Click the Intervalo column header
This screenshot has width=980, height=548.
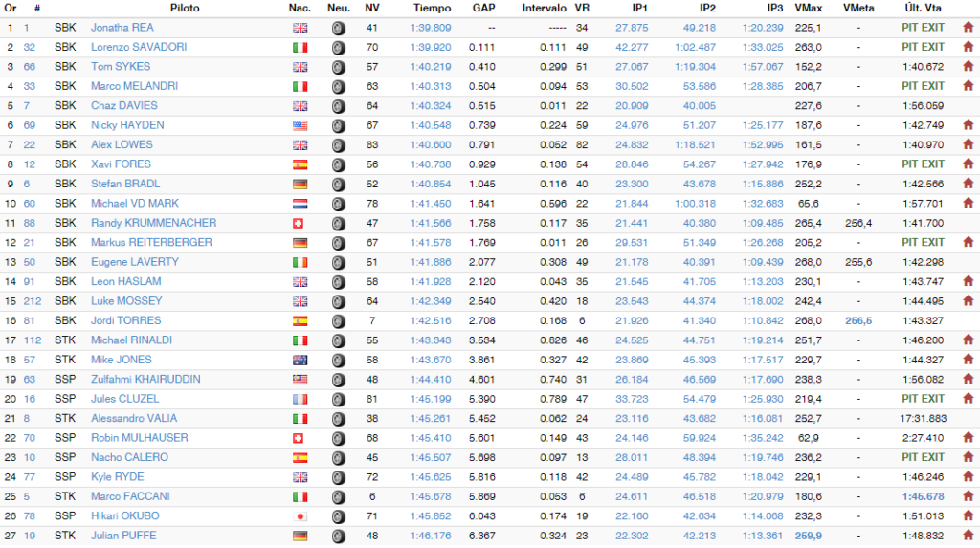(x=545, y=8)
